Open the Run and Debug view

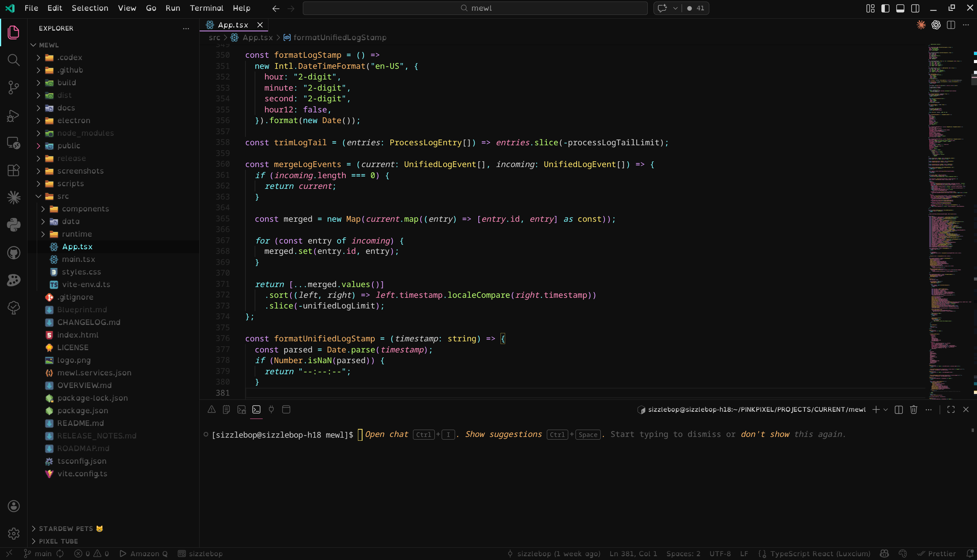pos(13,115)
